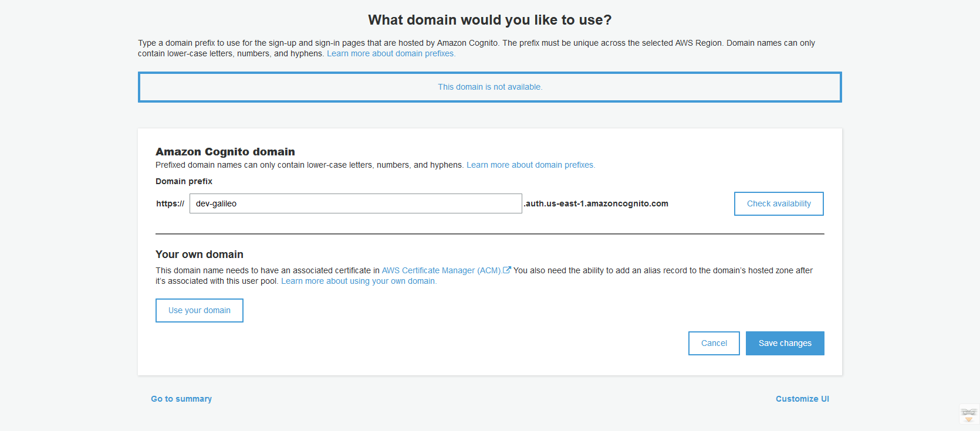Click the link icon in the bottom-right tray
This screenshot has height=431, width=980.
pos(968,412)
